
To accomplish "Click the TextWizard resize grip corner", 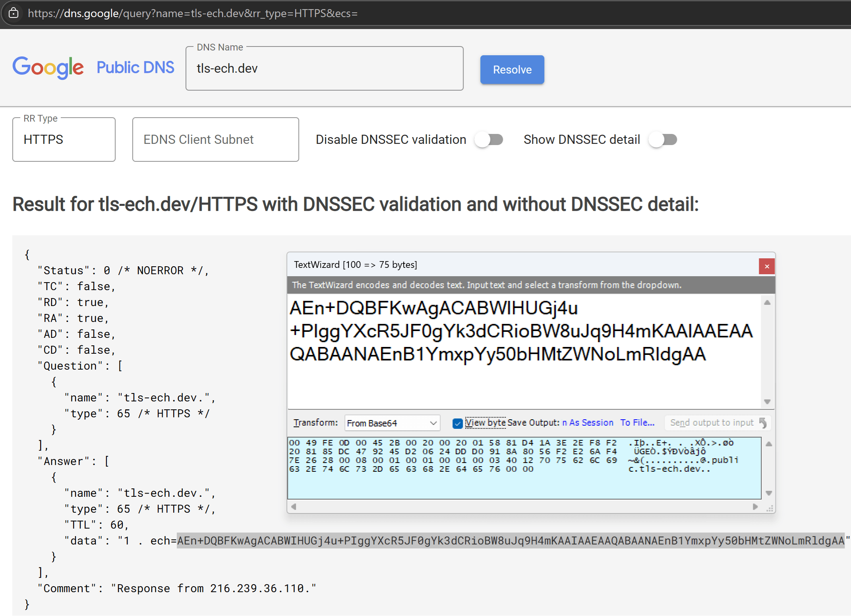I will coord(770,508).
